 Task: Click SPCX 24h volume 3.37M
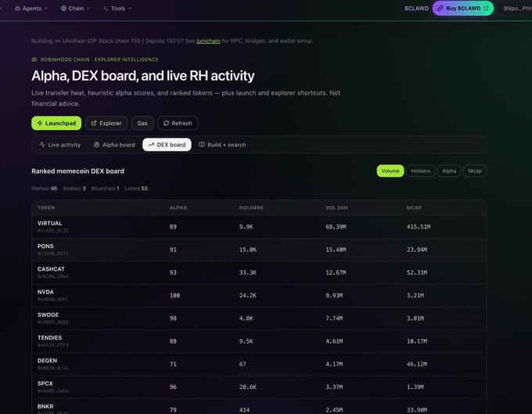pyautogui.click(x=334, y=387)
